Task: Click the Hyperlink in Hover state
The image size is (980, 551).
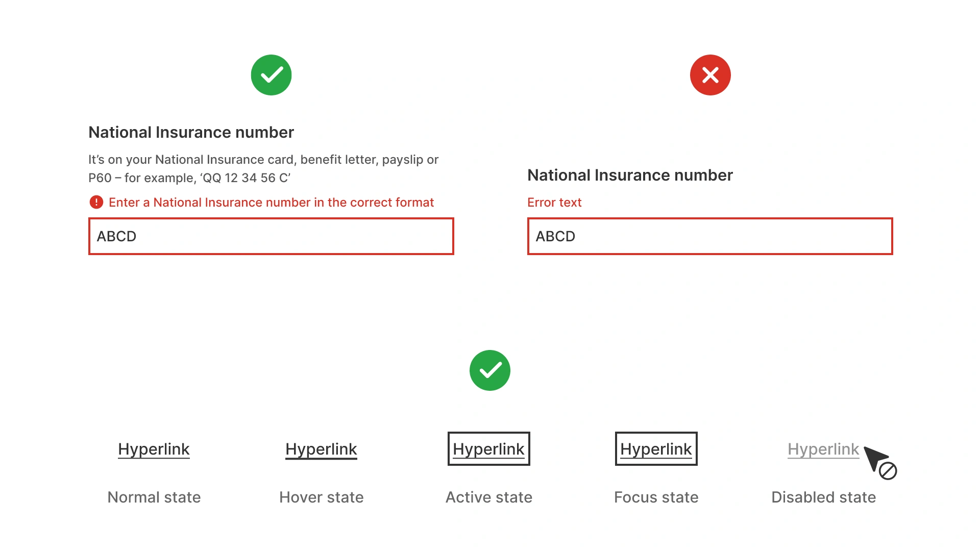Action: [321, 449]
